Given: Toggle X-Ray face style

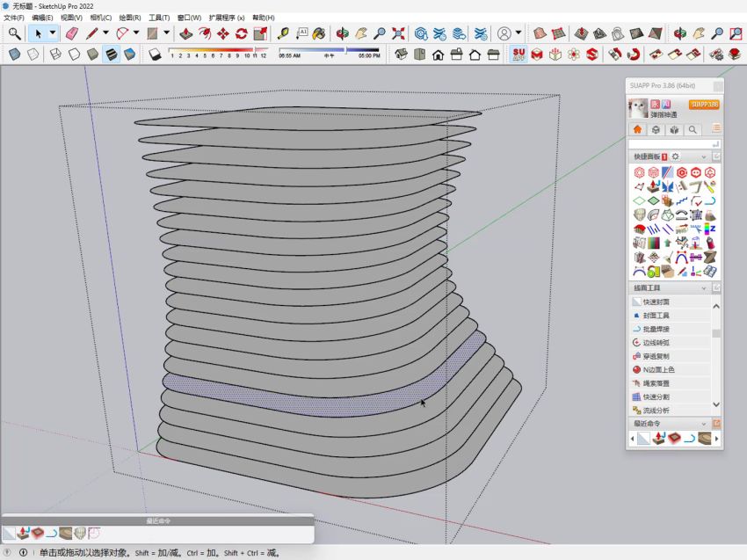Looking at the screenshot, I should (14, 55).
